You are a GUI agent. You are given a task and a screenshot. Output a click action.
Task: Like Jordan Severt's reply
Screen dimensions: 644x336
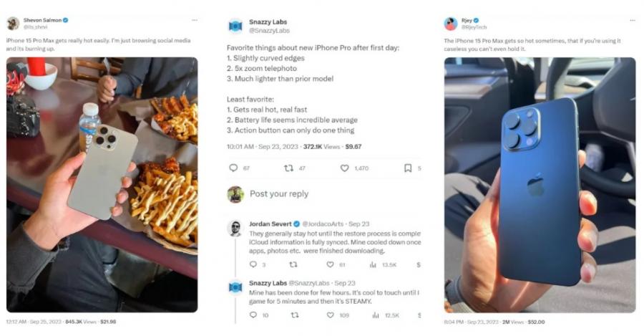331,264
